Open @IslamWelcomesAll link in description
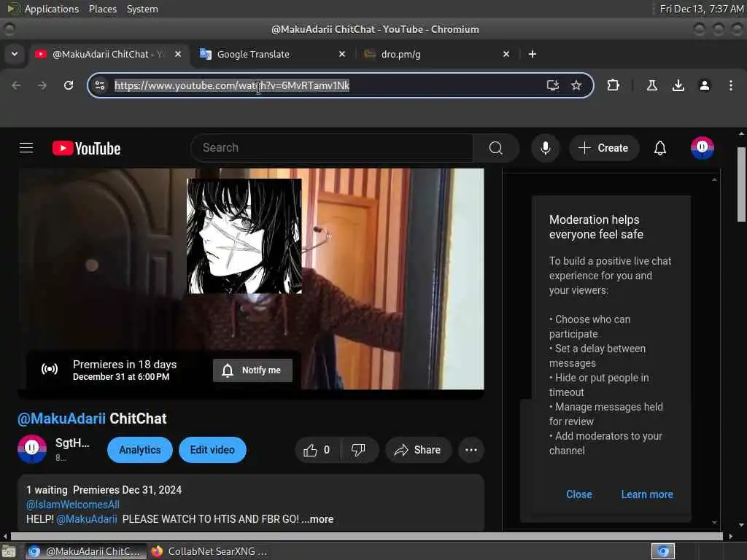 tap(73, 505)
